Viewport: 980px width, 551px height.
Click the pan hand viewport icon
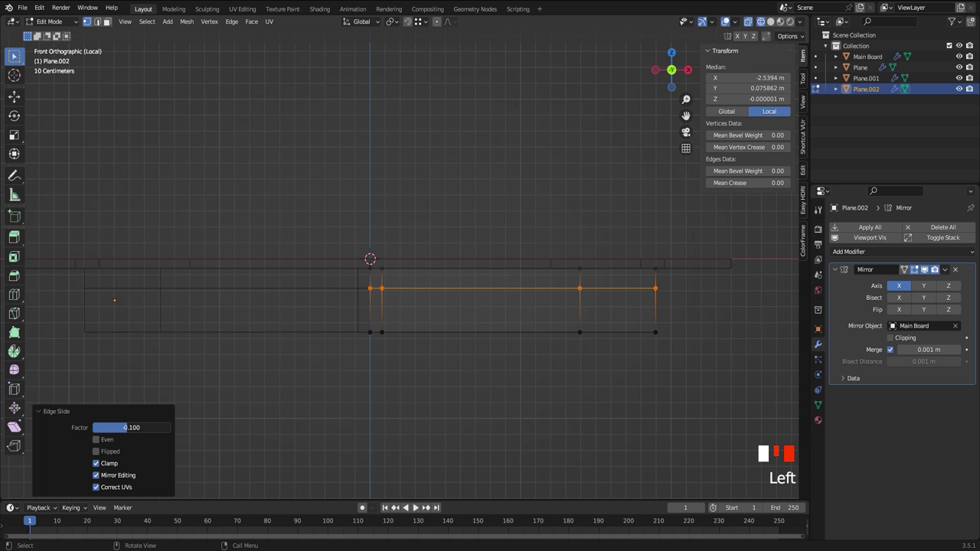[686, 116]
